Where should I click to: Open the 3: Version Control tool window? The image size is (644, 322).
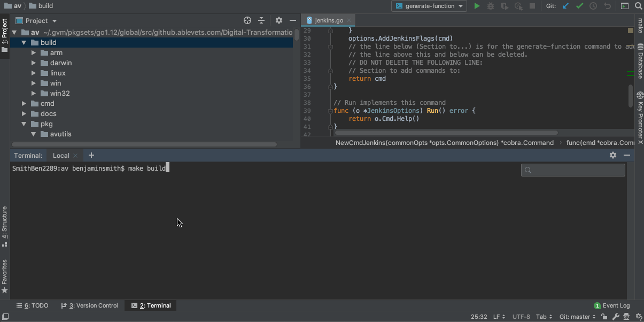pos(90,305)
